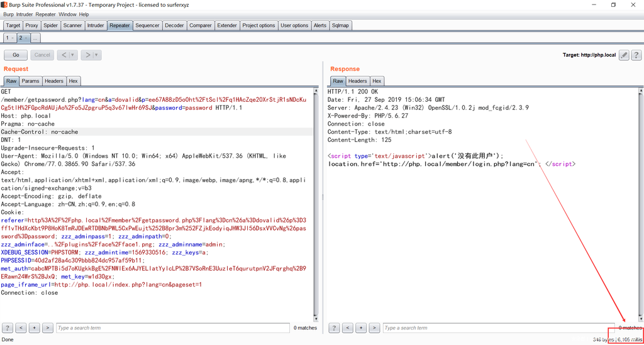Switch to the Intruder tool tab
The height and width of the screenshot is (345, 644).
tap(96, 25)
